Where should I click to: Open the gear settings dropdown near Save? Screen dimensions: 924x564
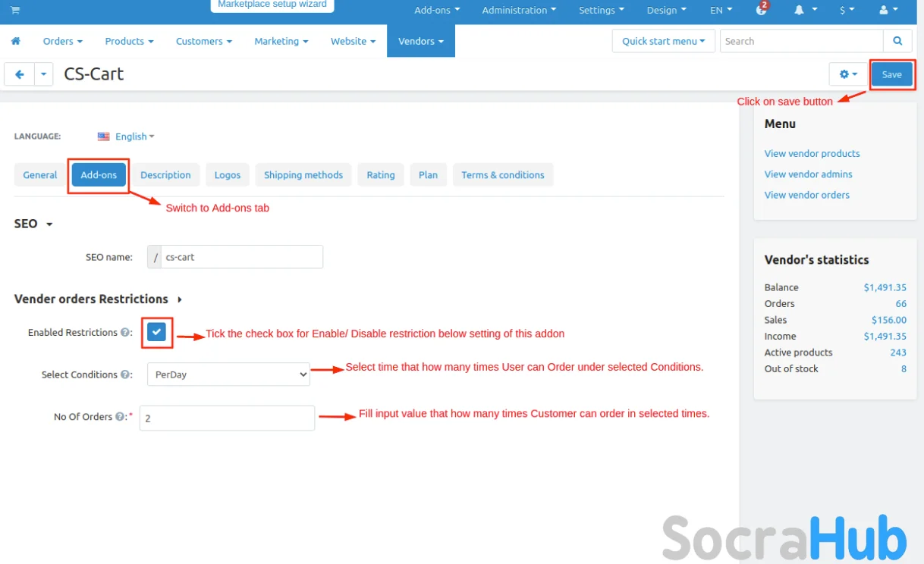(848, 74)
